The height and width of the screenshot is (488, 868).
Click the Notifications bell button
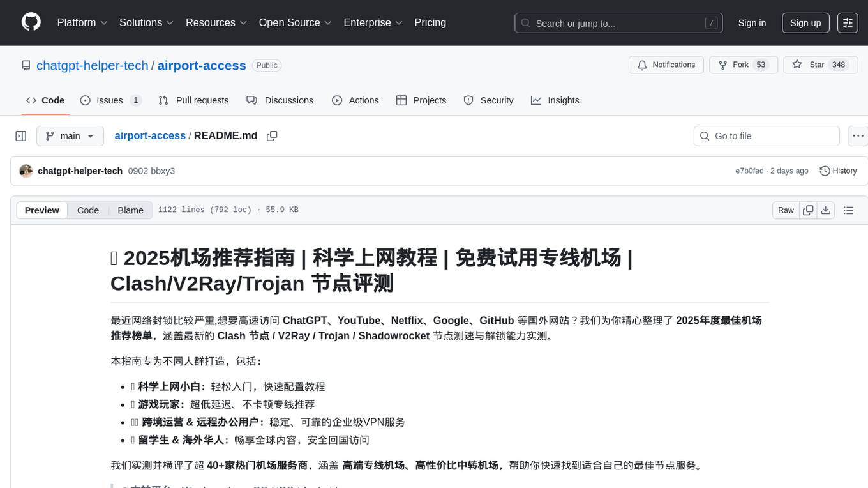666,65
